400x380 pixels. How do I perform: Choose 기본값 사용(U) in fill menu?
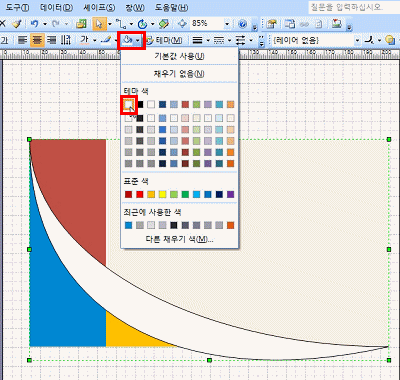179,56
